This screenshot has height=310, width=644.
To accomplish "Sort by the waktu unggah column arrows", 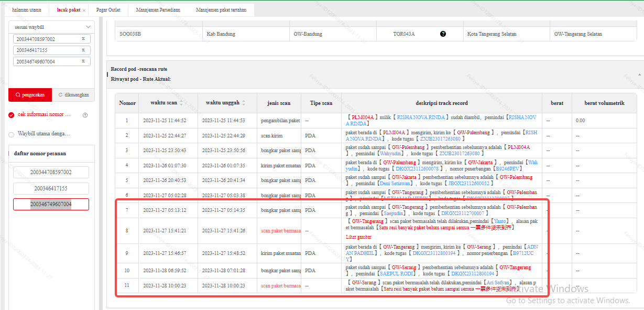I will [243, 103].
